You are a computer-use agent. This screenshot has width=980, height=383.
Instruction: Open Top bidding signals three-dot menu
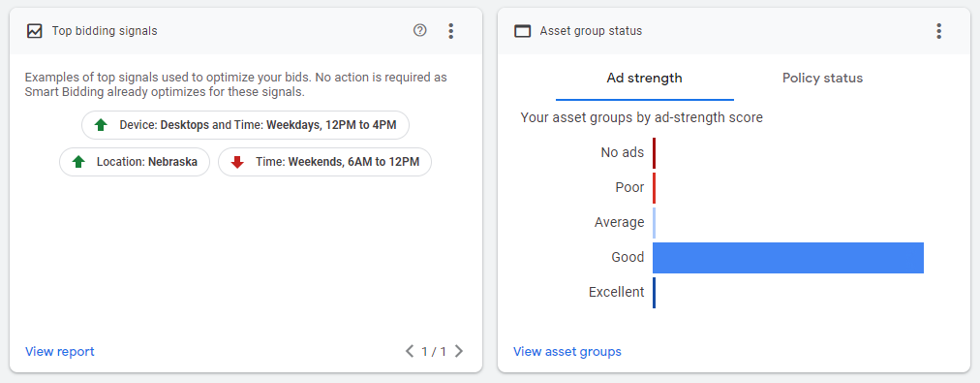[x=451, y=31]
